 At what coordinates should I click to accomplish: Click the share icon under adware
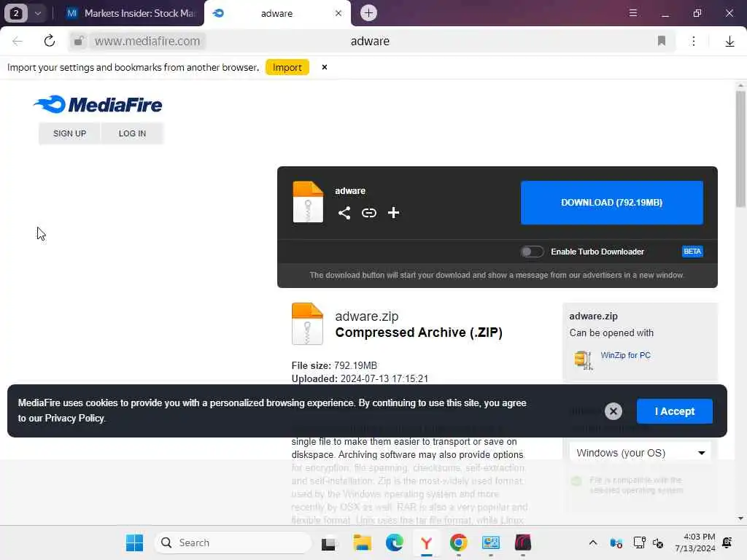coord(344,213)
